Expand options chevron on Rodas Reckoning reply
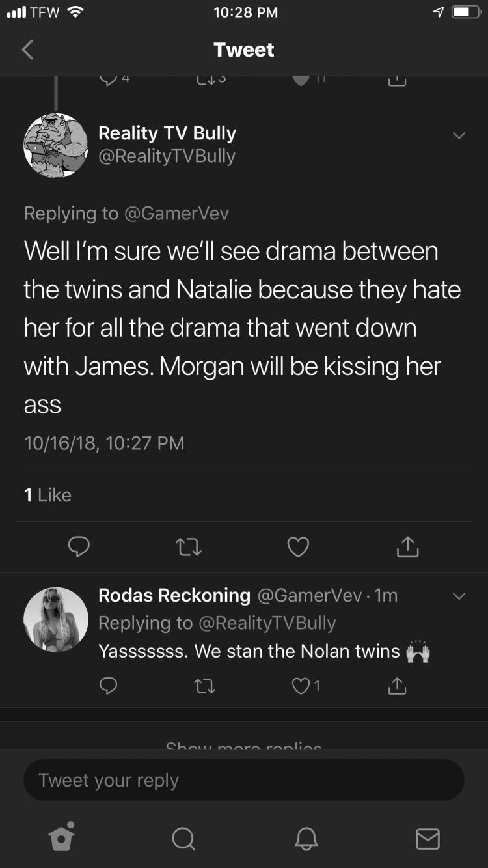 pos(459,596)
